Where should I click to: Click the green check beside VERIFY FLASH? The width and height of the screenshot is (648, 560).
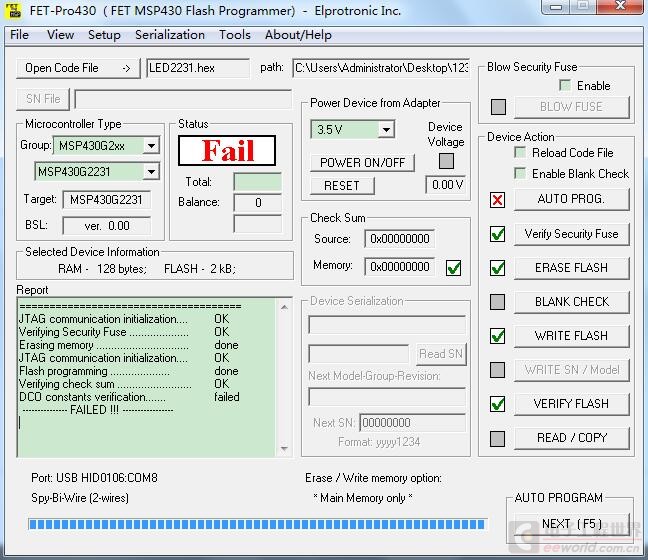point(497,404)
